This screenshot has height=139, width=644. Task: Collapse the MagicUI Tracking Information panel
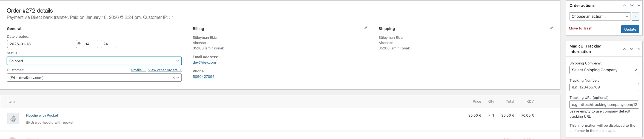(x=639, y=49)
